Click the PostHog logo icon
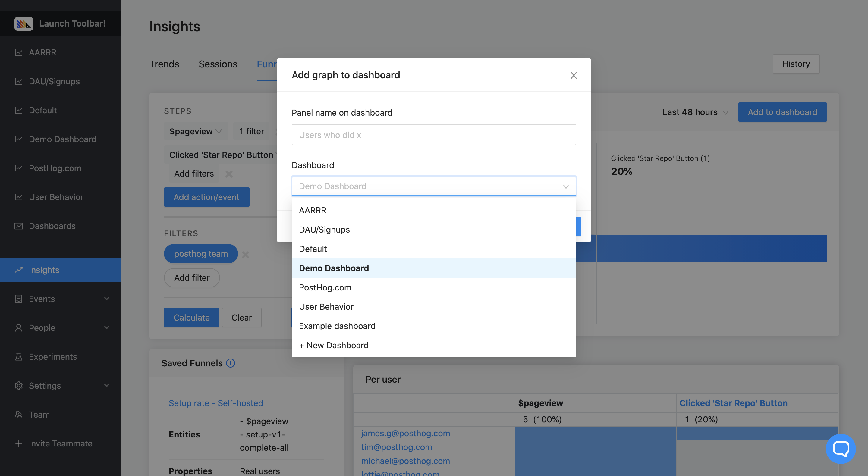 point(24,23)
